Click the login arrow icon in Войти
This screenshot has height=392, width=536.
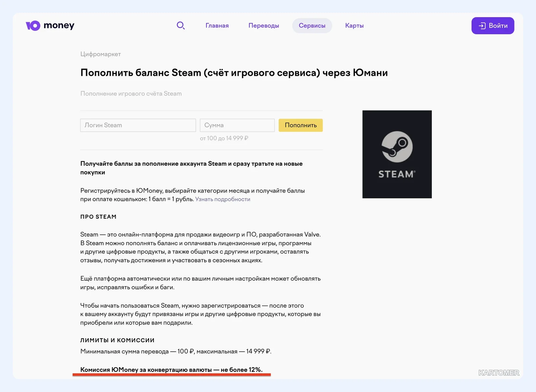pyautogui.click(x=482, y=26)
